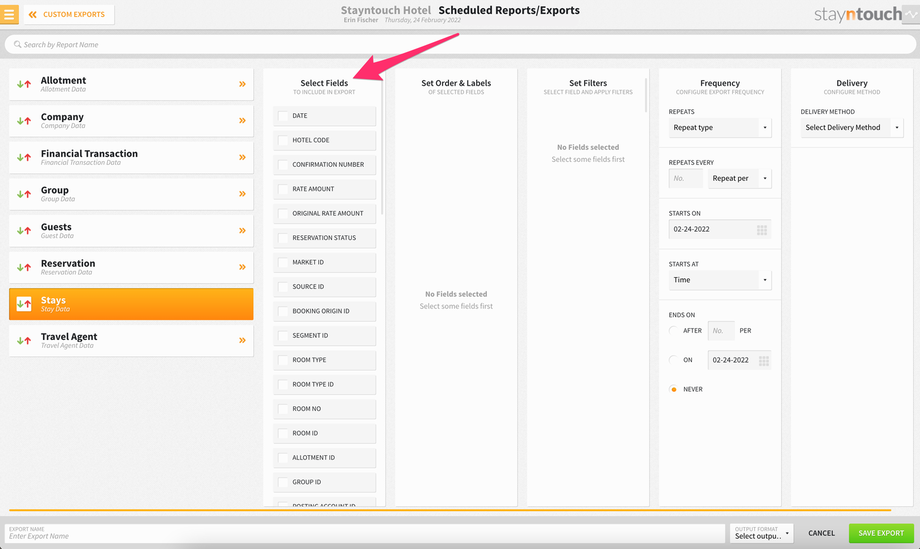Select the Stays export type
This screenshot has height=549, width=920.
tap(131, 304)
